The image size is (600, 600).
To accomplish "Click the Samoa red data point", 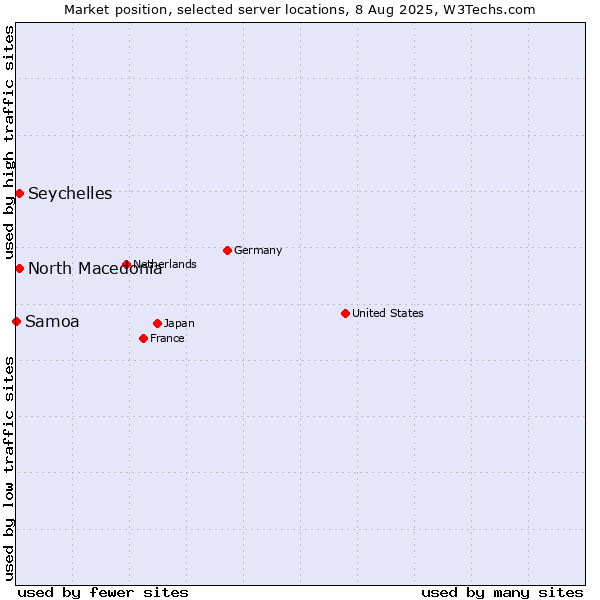I will pyautogui.click(x=16, y=321).
